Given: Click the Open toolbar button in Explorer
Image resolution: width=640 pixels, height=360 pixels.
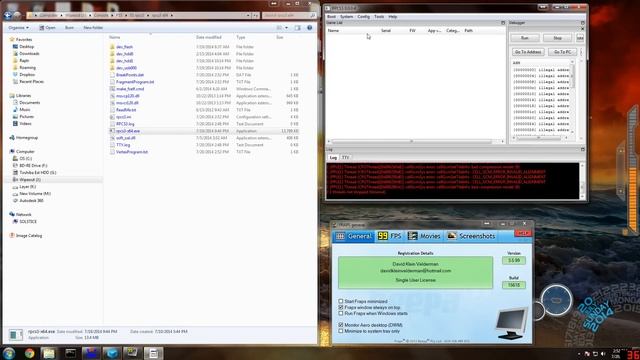Looking at the screenshot, I should pos(47,28).
